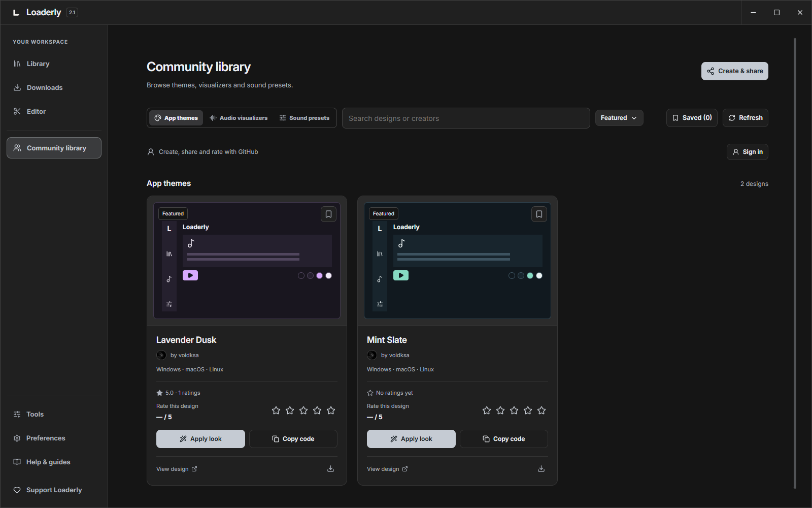This screenshot has height=508, width=812.
Task: Rate Mint Slate five stars
Action: click(542, 410)
